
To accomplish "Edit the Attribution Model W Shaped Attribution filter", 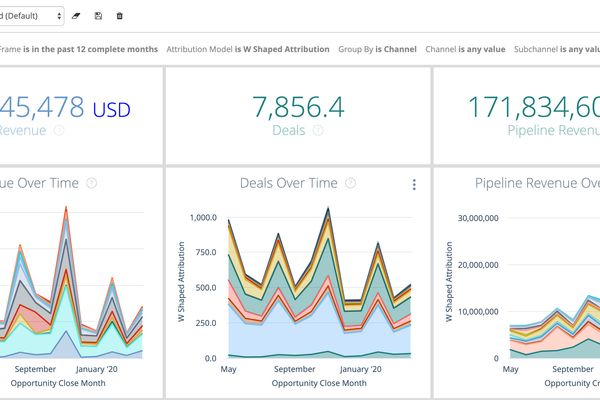I will (x=248, y=49).
